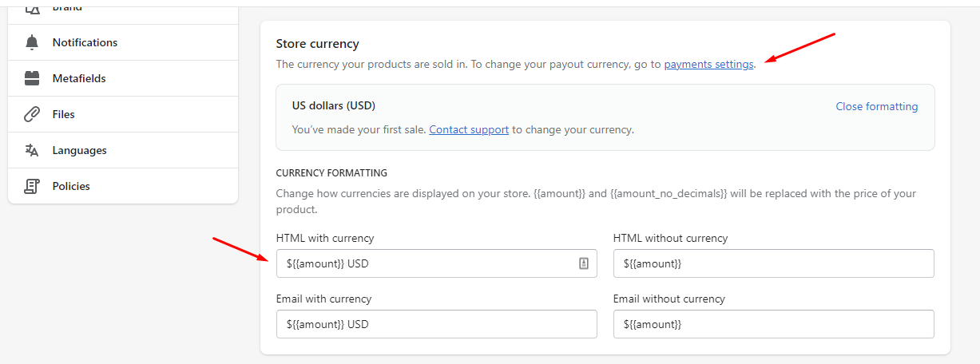980x364 pixels.
Task: Open the payments settings link
Action: click(708, 64)
